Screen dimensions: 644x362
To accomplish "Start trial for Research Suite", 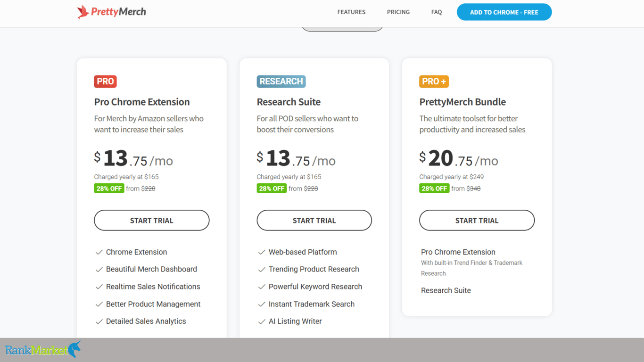I will (314, 220).
